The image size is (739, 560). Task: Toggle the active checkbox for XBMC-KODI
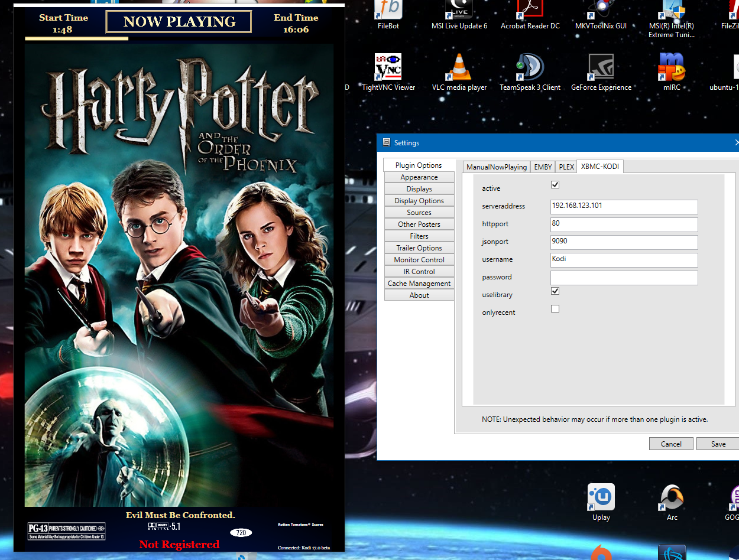(555, 185)
